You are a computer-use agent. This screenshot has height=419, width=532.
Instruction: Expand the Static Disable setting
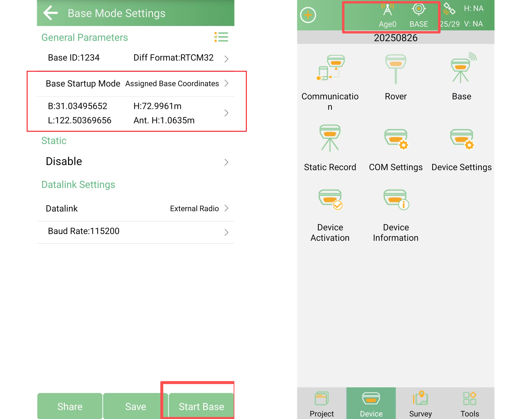pos(135,162)
